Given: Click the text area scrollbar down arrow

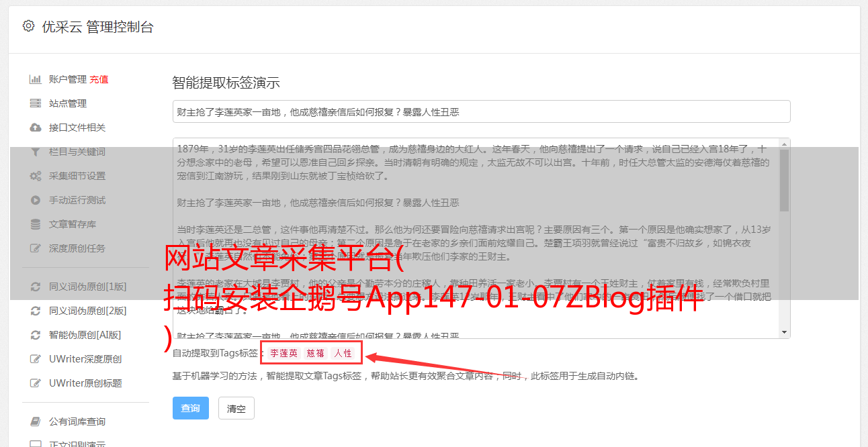Looking at the screenshot, I should tap(784, 332).
